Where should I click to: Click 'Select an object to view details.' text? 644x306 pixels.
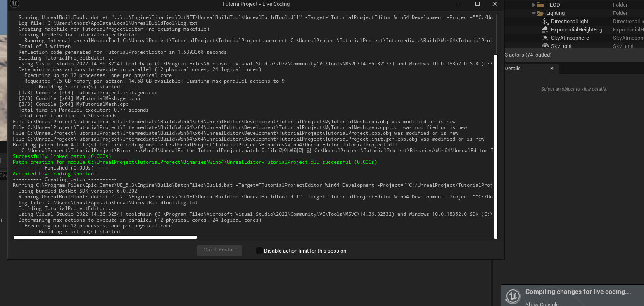[x=574, y=89]
